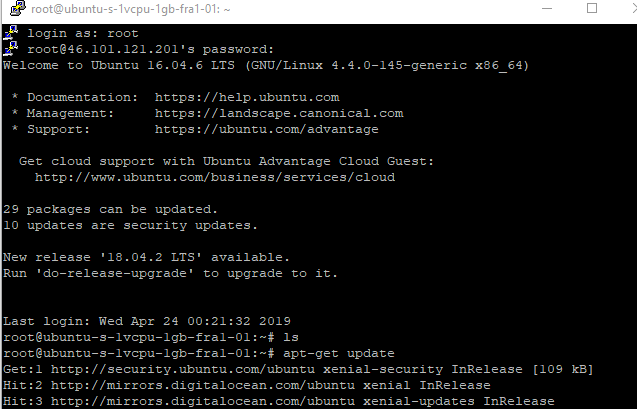Minimize the PuTTY terminal window
637x409 pixels.
547,9
